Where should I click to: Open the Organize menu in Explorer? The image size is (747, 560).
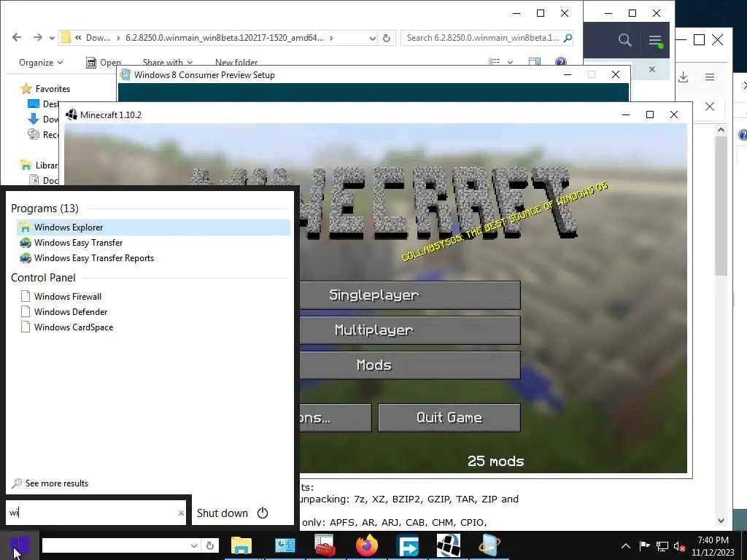41,63
